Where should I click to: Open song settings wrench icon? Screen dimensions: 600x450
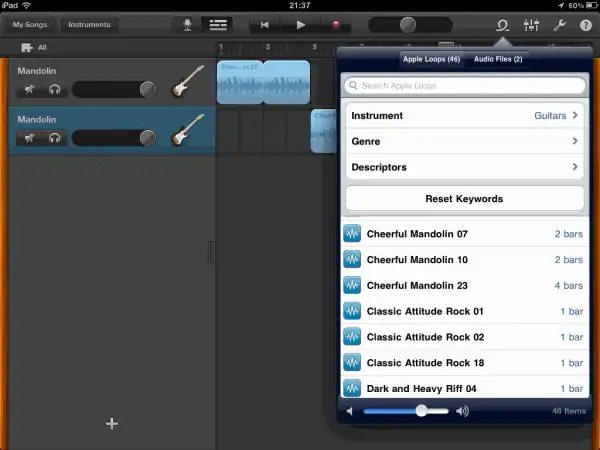click(560, 25)
